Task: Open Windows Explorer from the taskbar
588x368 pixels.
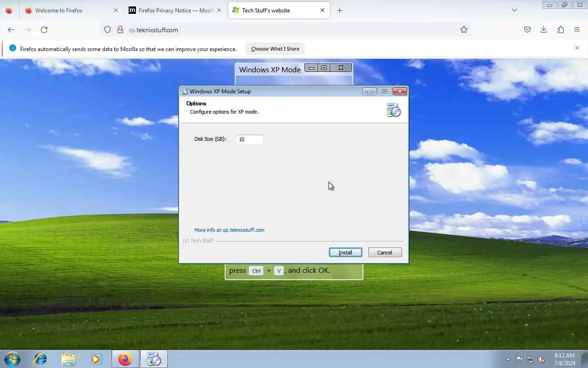Action: pos(68,359)
